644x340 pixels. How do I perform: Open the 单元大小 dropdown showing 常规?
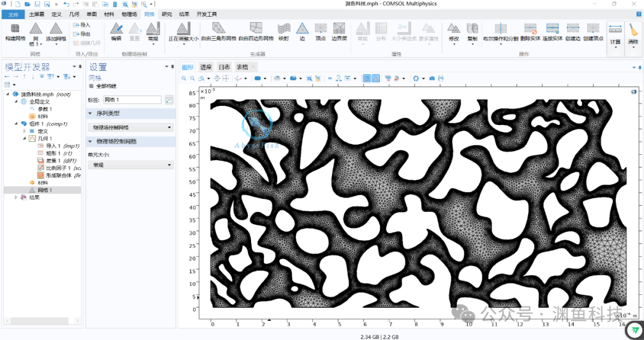click(x=131, y=165)
